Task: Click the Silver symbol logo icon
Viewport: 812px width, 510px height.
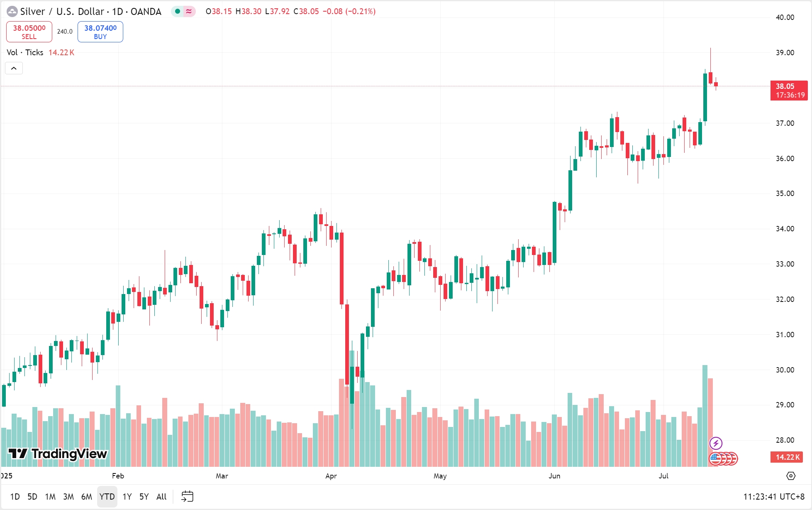Action: pos(12,12)
